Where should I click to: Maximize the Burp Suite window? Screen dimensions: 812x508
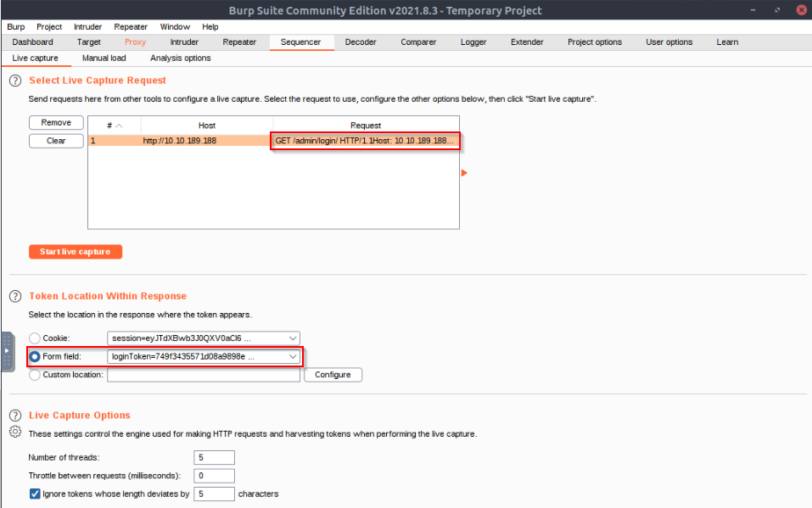(x=777, y=10)
